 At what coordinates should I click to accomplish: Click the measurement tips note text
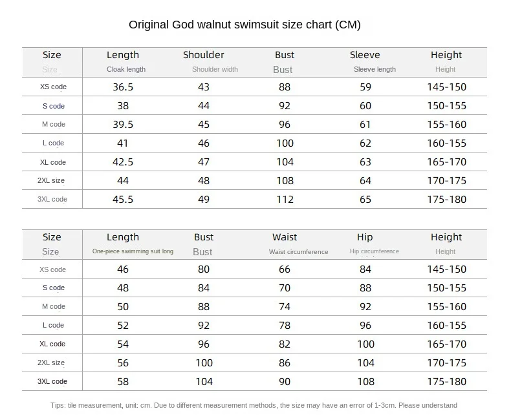[x=254, y=406]
